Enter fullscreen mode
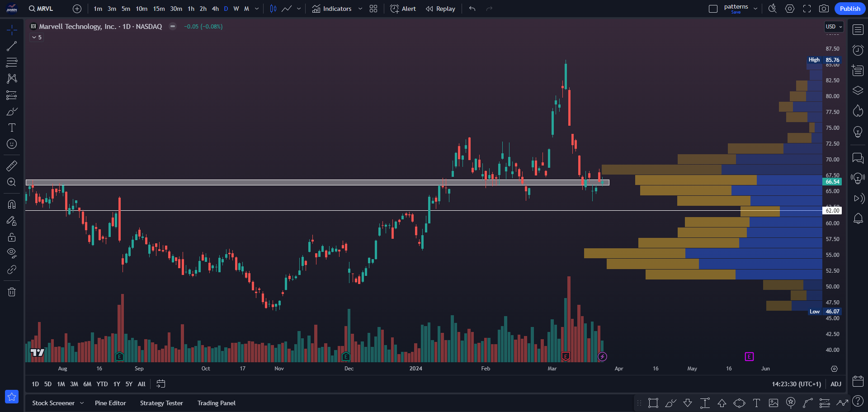Screen dimensions: 868x412 pos(807,9)
